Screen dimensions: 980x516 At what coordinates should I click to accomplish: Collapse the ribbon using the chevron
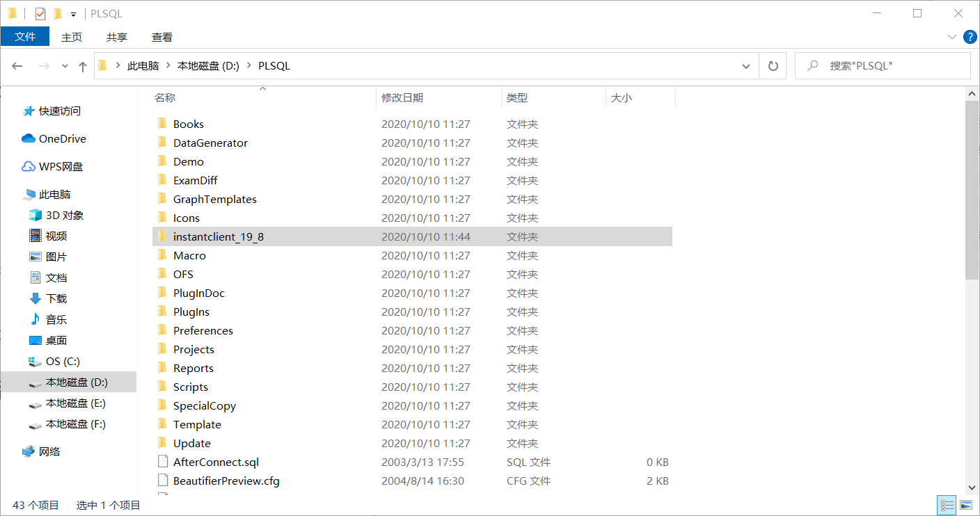coord(952,37)
